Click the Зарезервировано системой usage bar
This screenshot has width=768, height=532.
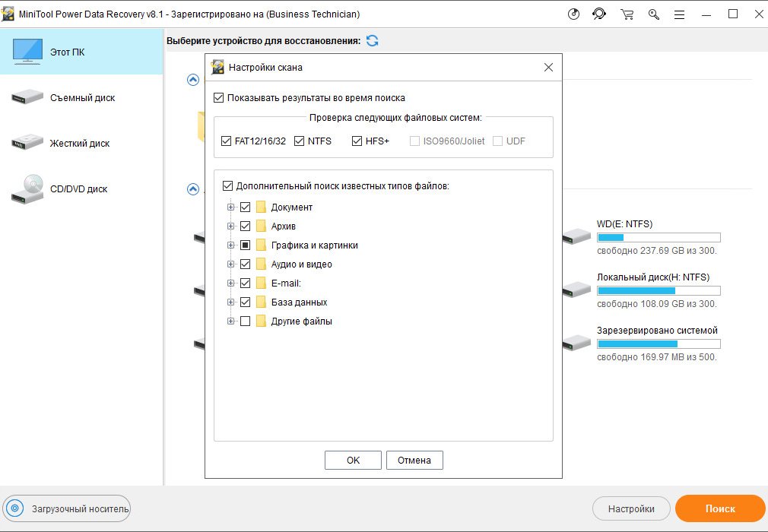[x=659, y=344]
